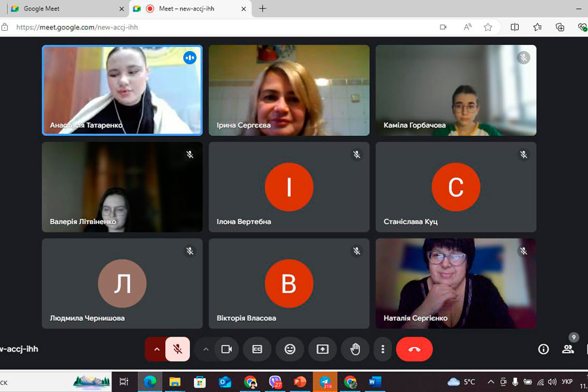Open Task View in the taskbar
This screenshot has width=588, height=392.
point(123,382)
